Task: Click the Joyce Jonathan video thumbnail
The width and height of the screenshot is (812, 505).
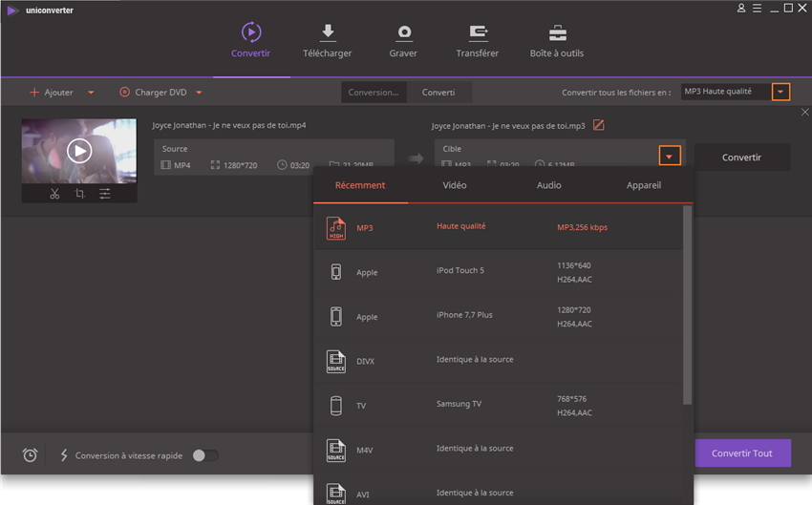Action: click(x=79, y=151)
